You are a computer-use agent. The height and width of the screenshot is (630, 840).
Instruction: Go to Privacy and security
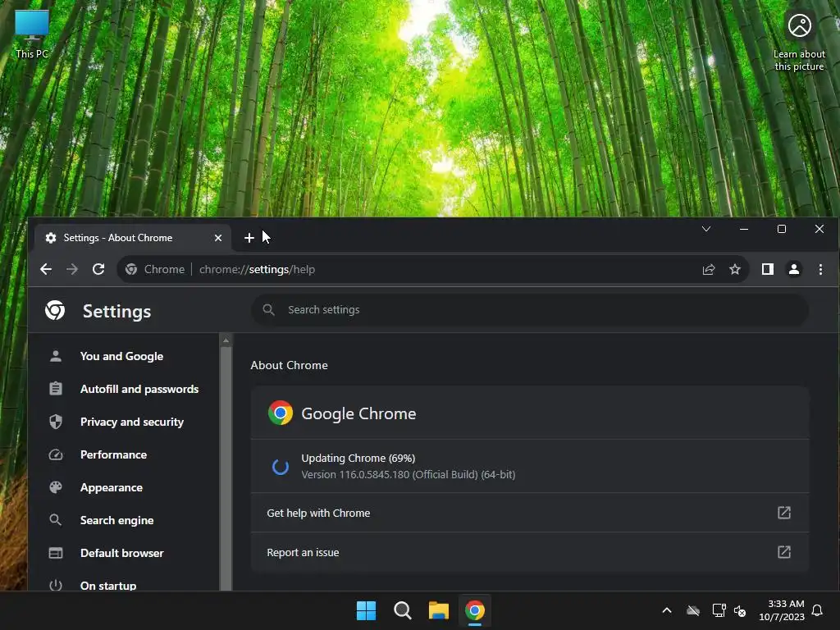[x=132, y=422]
